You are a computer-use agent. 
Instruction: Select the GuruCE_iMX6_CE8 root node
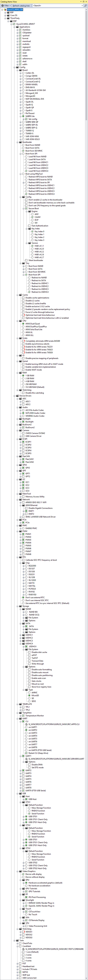click(x=15, y=10)
